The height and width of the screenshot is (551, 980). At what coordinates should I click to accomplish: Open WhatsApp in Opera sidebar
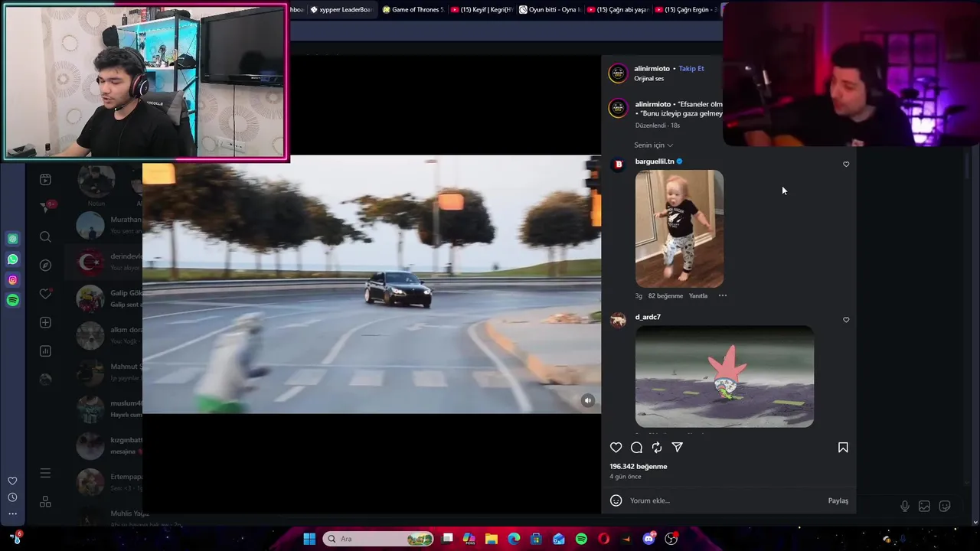tap(13, 259)
